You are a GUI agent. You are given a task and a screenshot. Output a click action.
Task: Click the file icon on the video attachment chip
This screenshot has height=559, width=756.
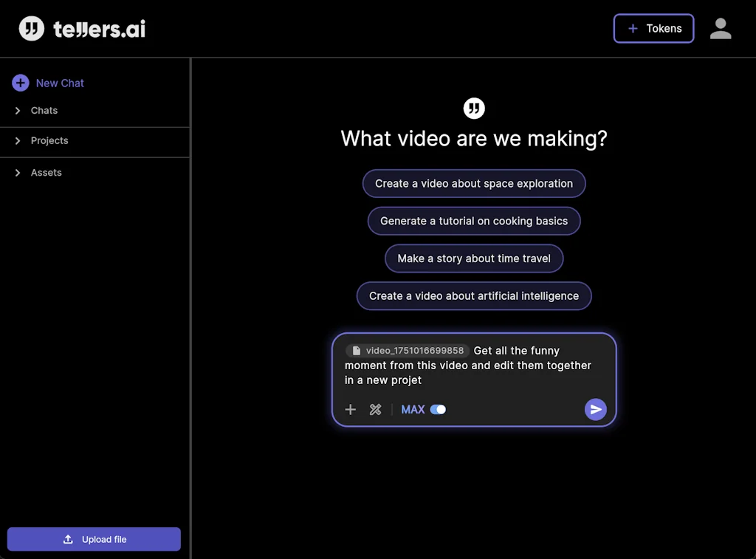pos(357,350)
